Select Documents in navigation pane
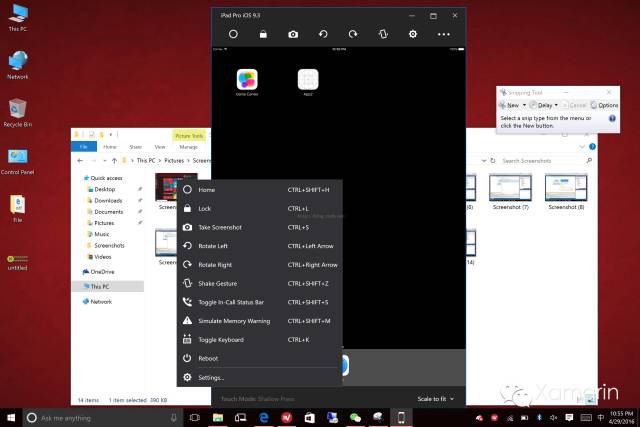 coord(108,212)
